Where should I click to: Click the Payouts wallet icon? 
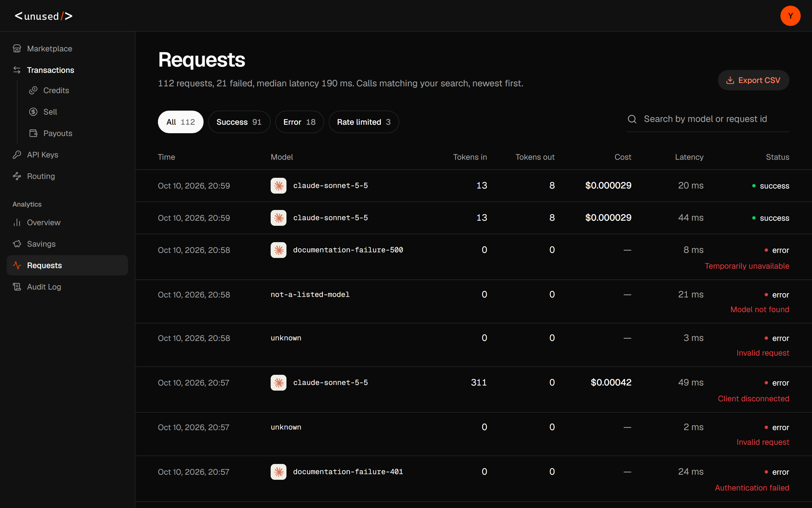click(x=33, y=133)
